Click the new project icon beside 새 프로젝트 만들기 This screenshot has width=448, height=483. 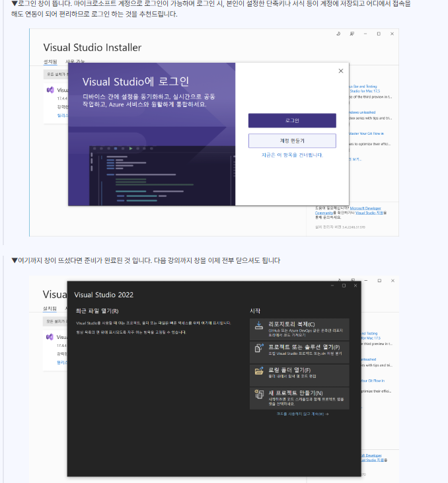click(259, 394)
